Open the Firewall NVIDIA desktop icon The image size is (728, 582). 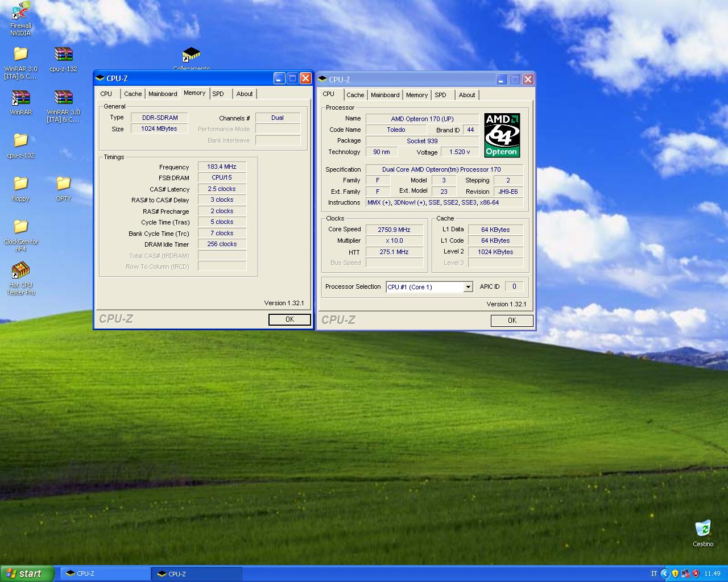tap(20, 11)
